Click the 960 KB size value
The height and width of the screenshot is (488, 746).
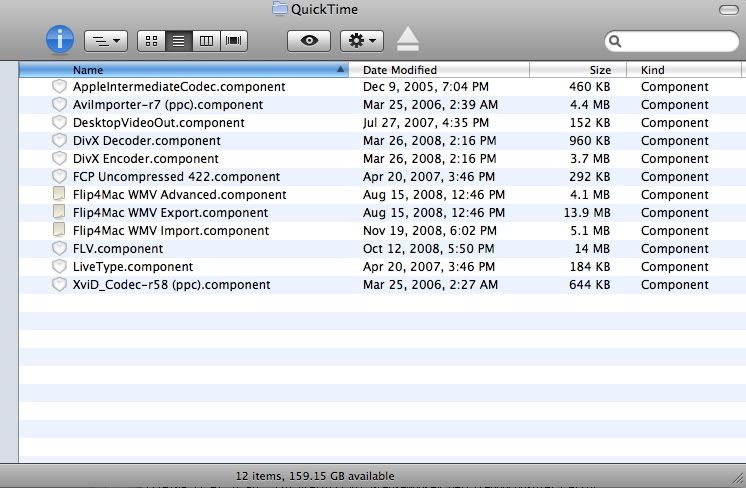[x=589, y=141]
